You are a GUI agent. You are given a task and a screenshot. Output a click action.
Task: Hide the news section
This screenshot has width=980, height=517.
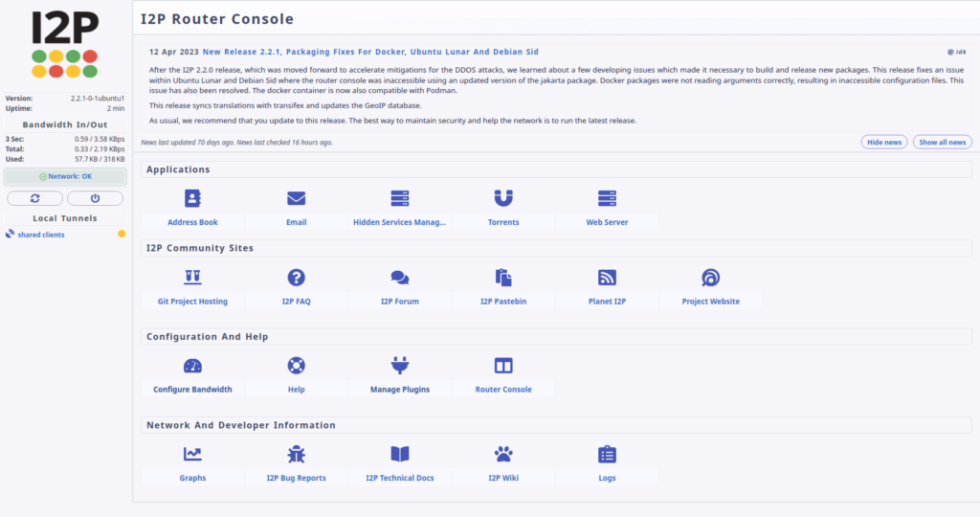(x=883, y=142)
